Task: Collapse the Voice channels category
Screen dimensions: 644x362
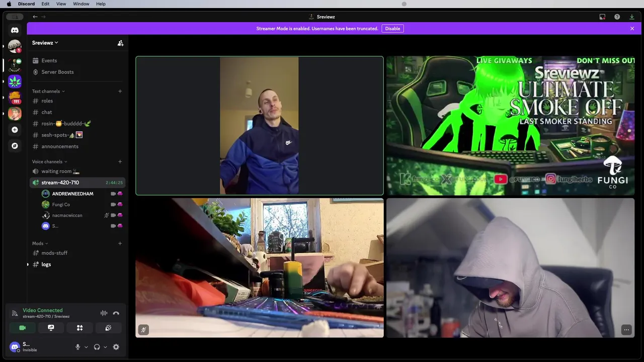Action: (x=50, y=161)
